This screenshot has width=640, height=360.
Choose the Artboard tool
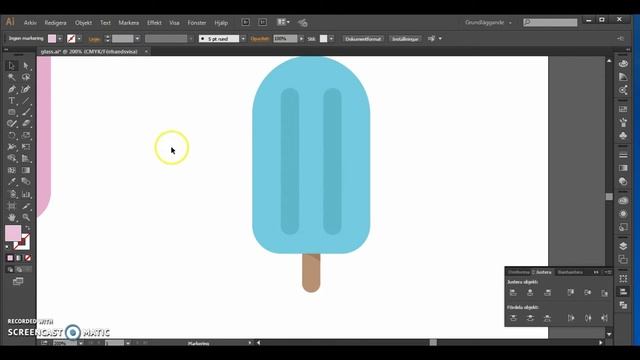pyautogui.click(x=11, y=206)
